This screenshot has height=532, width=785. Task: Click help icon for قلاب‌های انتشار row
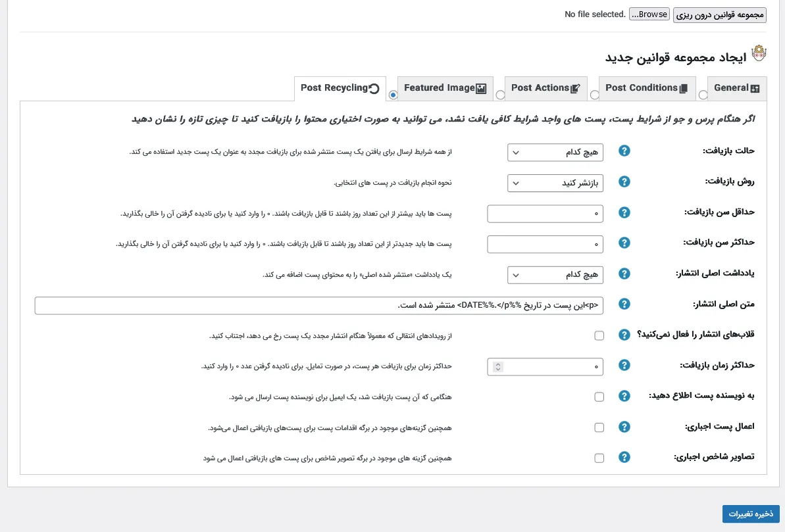coord(624,335)
